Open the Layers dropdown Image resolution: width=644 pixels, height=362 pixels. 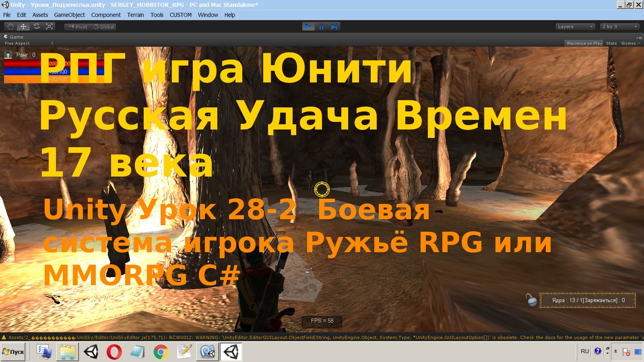[x=575, y=27]
